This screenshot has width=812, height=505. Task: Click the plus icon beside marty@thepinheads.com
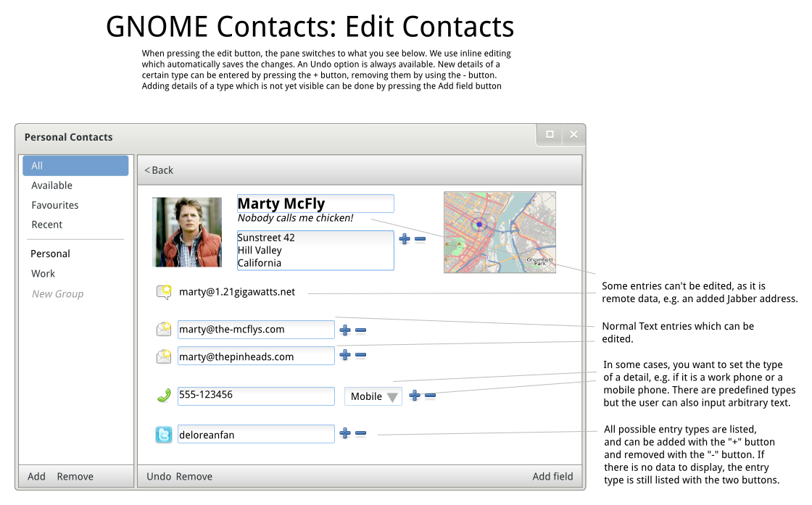(x=345, y=355)
